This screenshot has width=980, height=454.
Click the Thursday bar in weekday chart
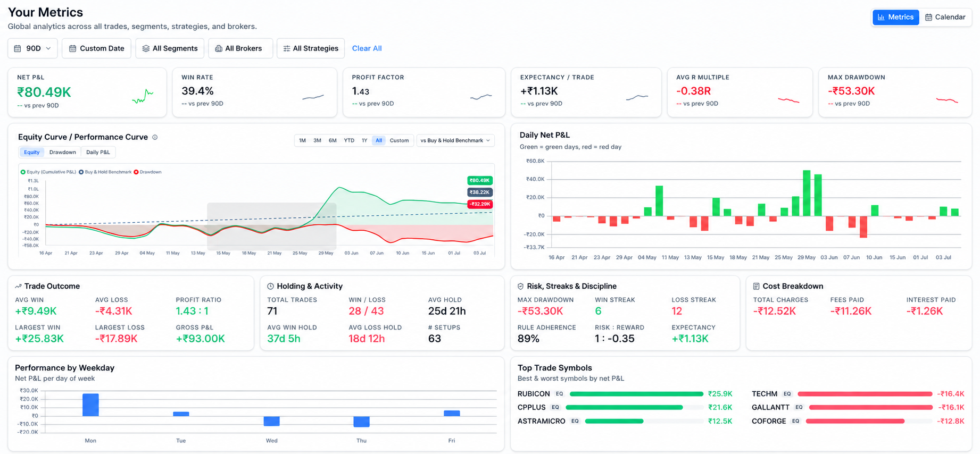pos(362,422)
